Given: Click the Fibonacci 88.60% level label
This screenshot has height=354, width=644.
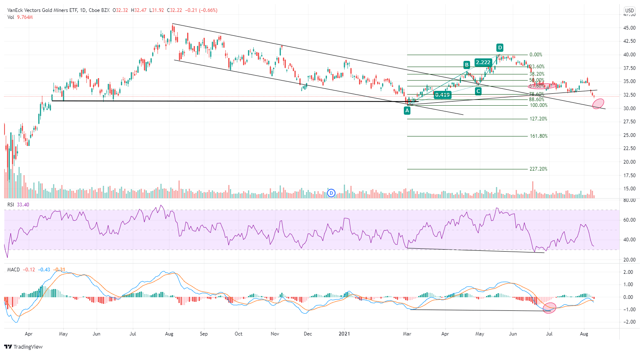Looking at the screenshot, I should tap(537, 99).
